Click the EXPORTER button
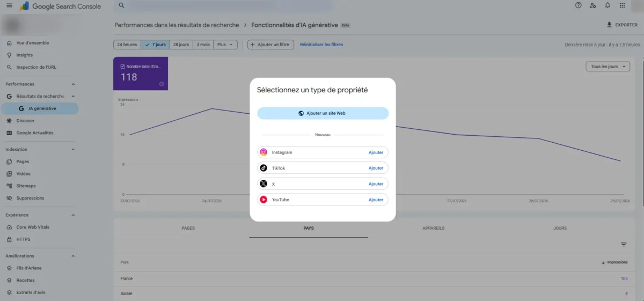The width and height of the screenshot is (644, 301). pyautogui.click(x=622, y=25)
